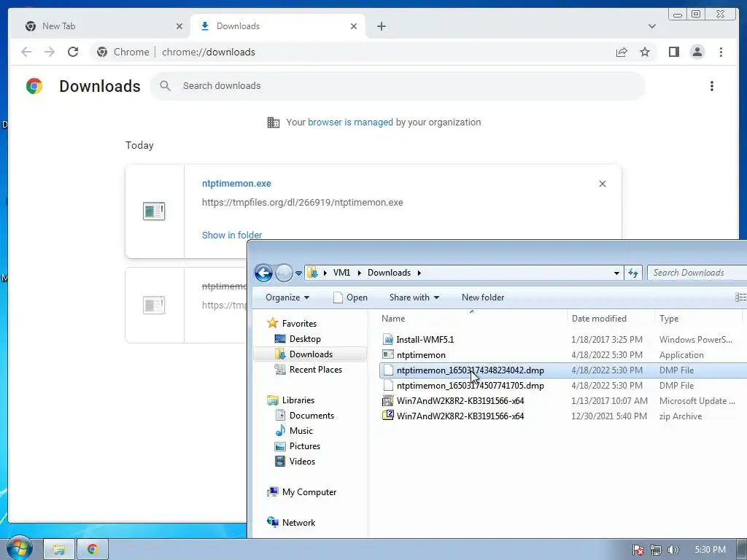Screen dimensions: 747x560
Task: Click the volume speaker tray icon
Action: 673,550
